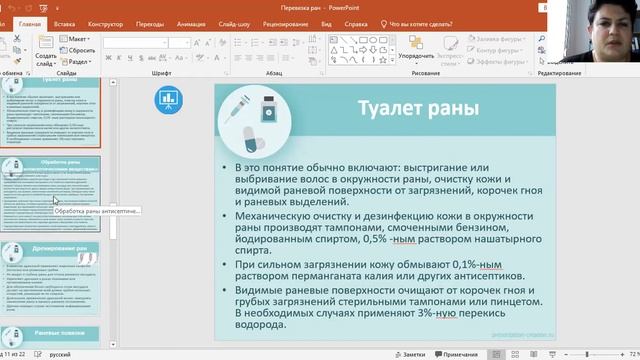640x360 pixels.
Task: Decrease font size with A-down icon
Action: [208, 43]
